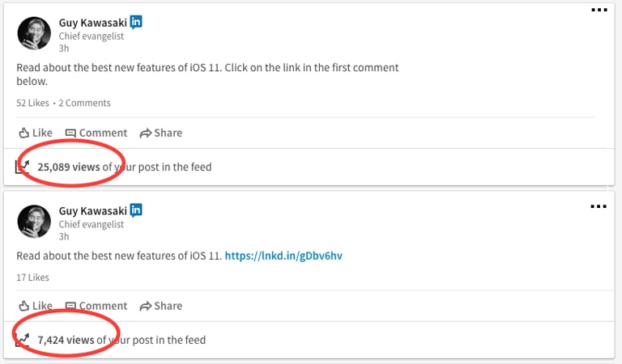The width and height of the screenshot is (622, 364).
Task: Open the lnkd.in/gDbv6hv link
Action: pos(283,256)
